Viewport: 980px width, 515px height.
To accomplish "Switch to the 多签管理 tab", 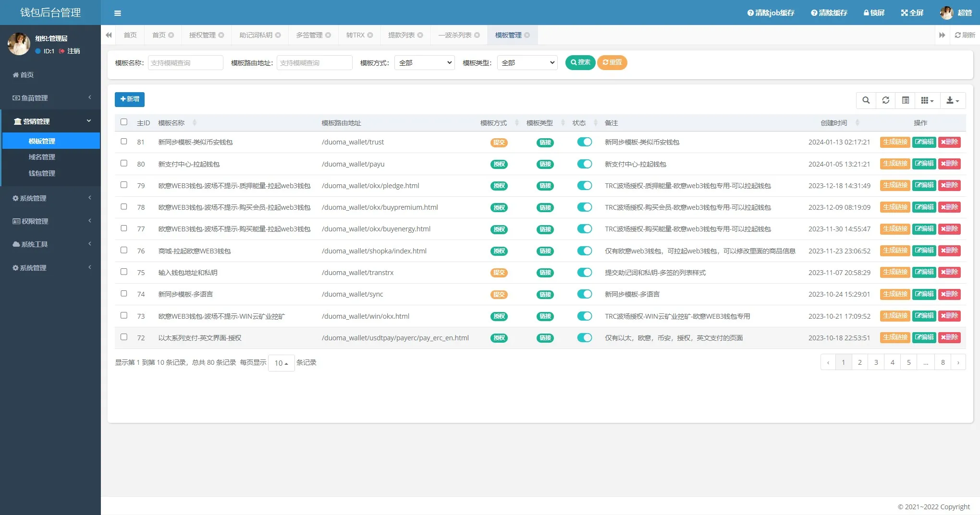I will pos(309,35).
